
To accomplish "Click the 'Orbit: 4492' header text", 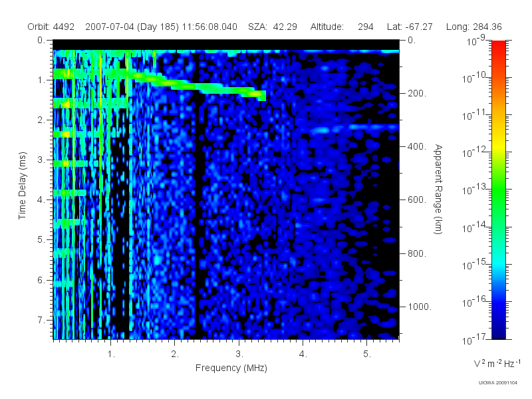I will point(51,27).
